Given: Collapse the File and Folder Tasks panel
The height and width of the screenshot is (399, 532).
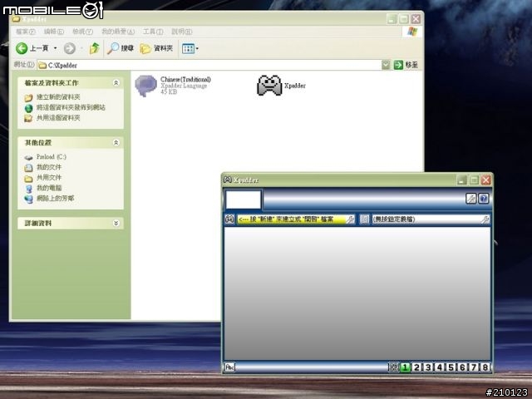Looking at the screenshot, I should (x=116, y=83).
